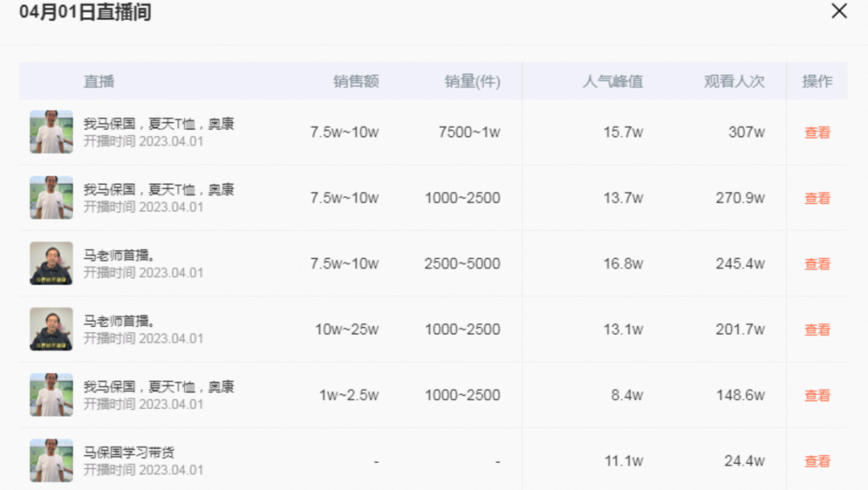Click the thumbnail for the 16.8w peak livestream
The width and height of the screenshot is (868, 490).
51,263
